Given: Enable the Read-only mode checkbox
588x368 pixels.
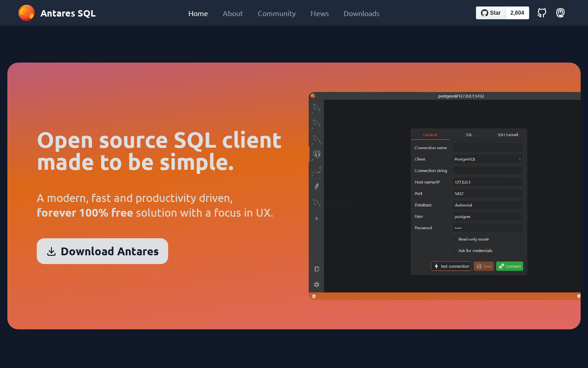Looking at the screenshot, I should (x=455, y=239).
